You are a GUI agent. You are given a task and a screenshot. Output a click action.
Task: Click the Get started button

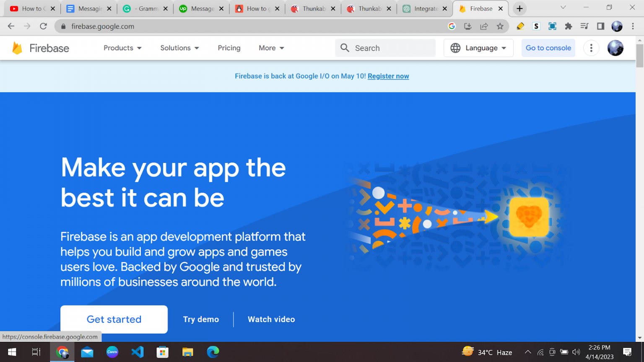tap(114, 319)
